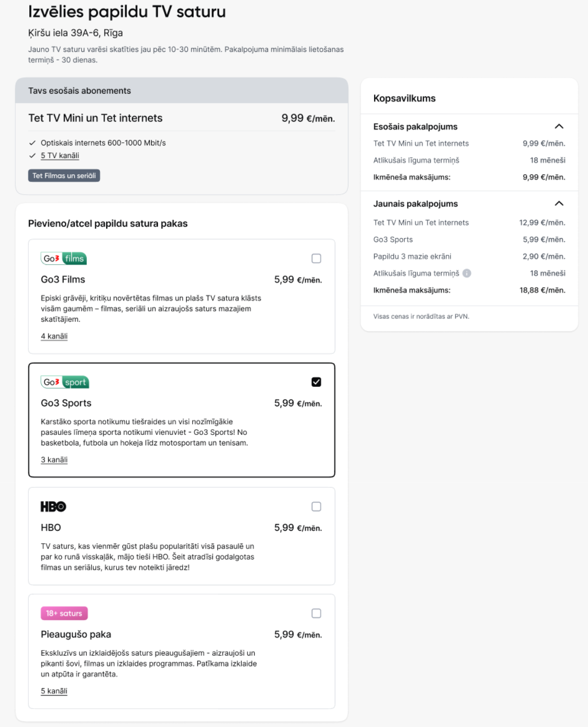This screenshot has width=588, height=727.
Task: Select the Pieaugušo paka checkbox
Action: (x=316, y=613)
